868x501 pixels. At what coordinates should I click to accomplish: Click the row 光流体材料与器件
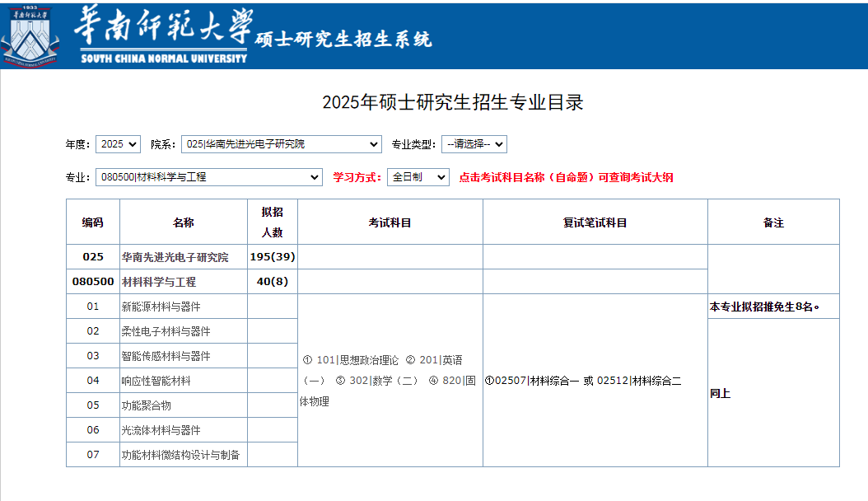point(183,429)
